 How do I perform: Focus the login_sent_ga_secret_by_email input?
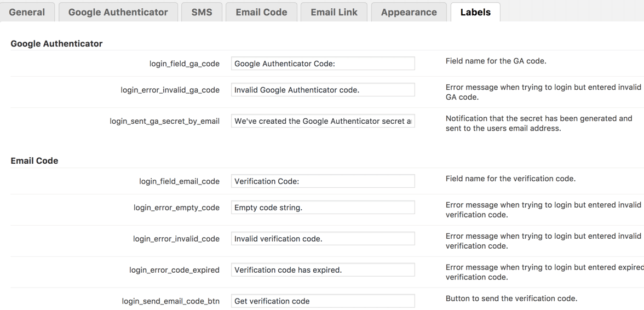pos(323,121)
